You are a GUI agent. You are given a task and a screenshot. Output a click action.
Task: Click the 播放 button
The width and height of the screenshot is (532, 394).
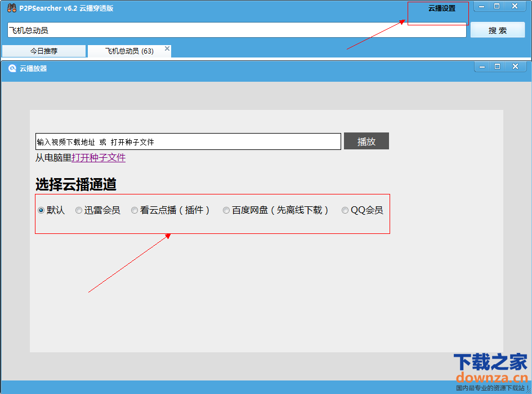366,141
